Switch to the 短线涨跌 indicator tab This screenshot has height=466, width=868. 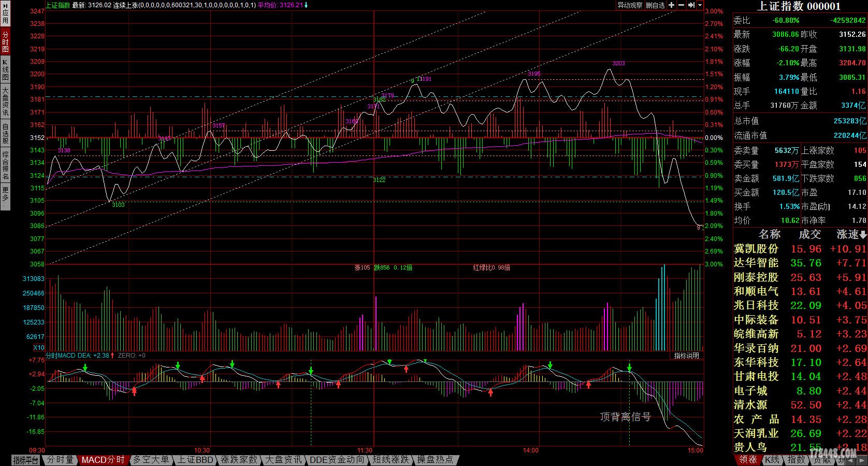391,460
